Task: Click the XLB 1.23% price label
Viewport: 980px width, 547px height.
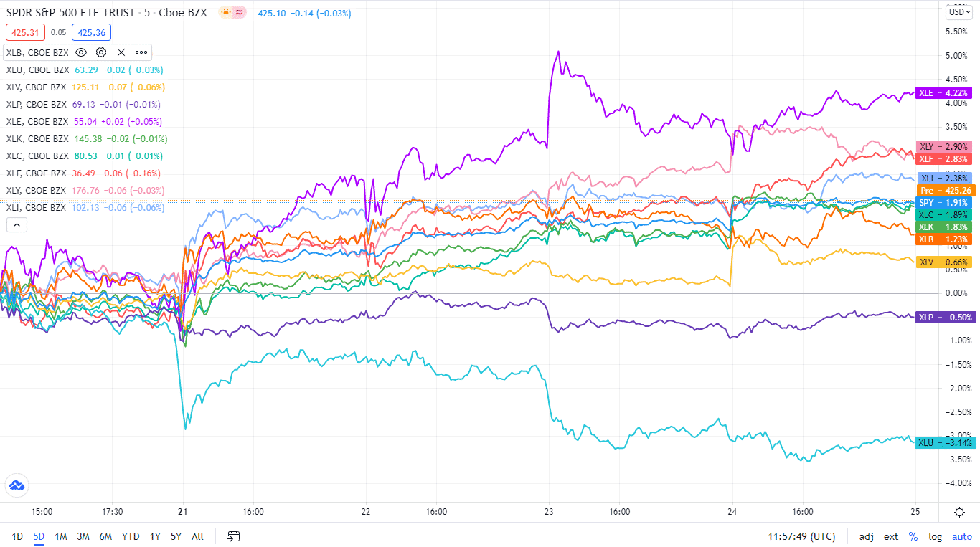Action: [944, 239]
